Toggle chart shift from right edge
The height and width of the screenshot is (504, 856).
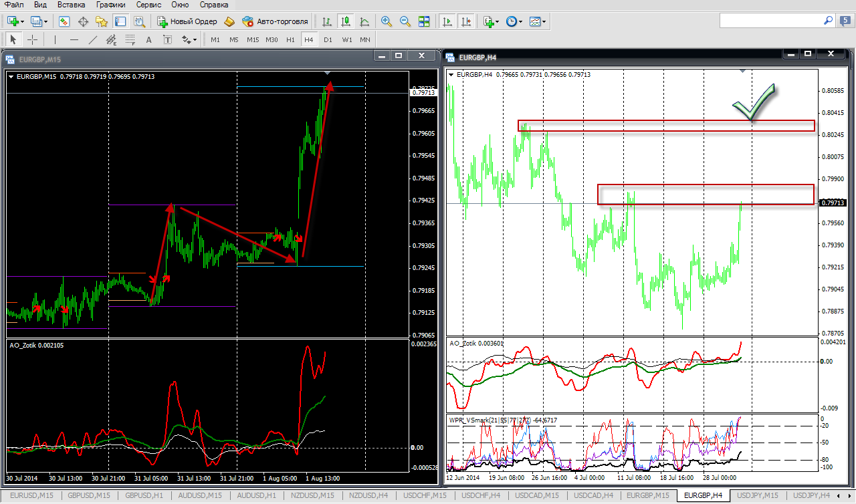(465, 21)
